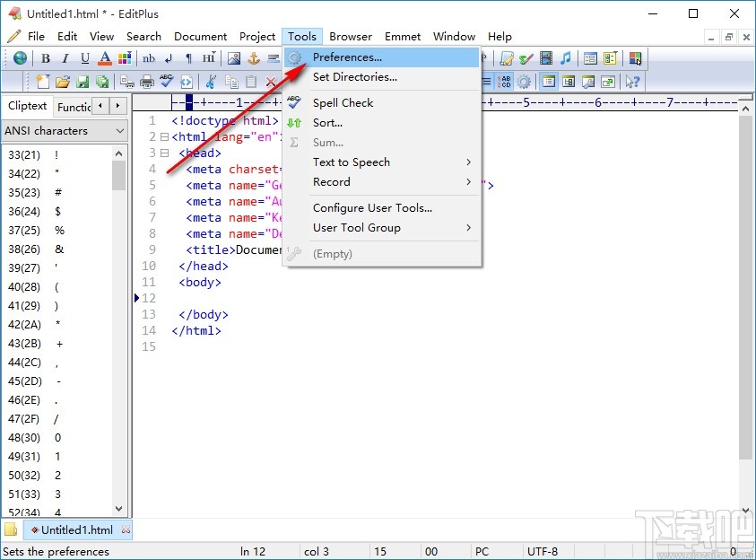Image resolution: width=756 pixels, height=560 pixels.
Task: Switch to the Functions tab
Action: click(x=74, y=107)
